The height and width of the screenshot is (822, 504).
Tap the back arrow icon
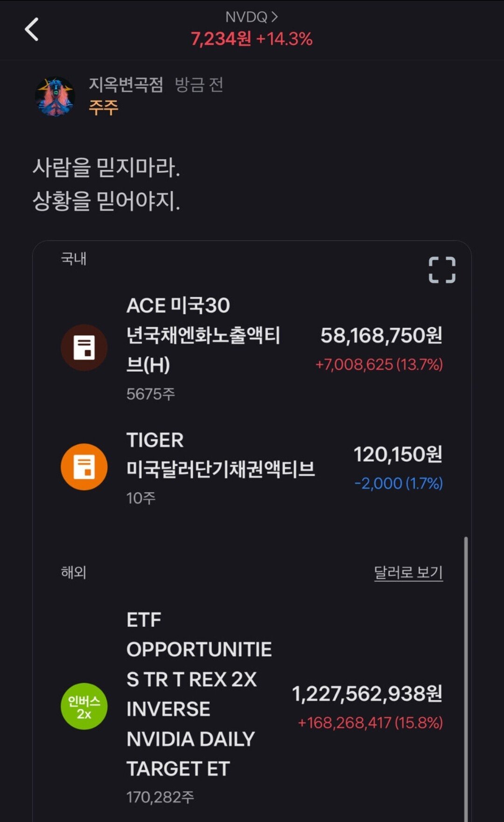click(x=32, y=29)
